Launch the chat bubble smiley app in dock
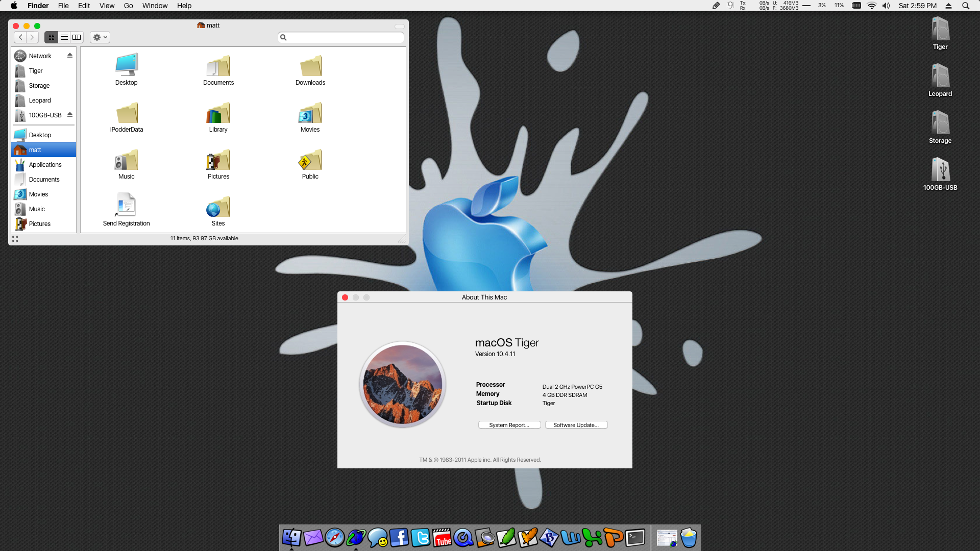This screenshot has height=551, width=980. pos(377,538)
